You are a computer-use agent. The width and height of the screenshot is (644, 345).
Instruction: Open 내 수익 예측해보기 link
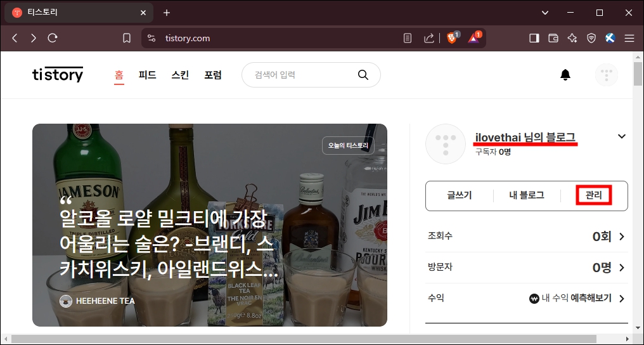coord(570,299)
